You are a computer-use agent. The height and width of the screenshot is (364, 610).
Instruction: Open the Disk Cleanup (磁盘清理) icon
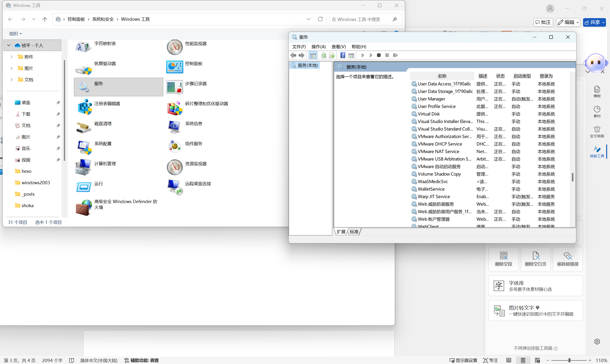click(x=83, y=127)
